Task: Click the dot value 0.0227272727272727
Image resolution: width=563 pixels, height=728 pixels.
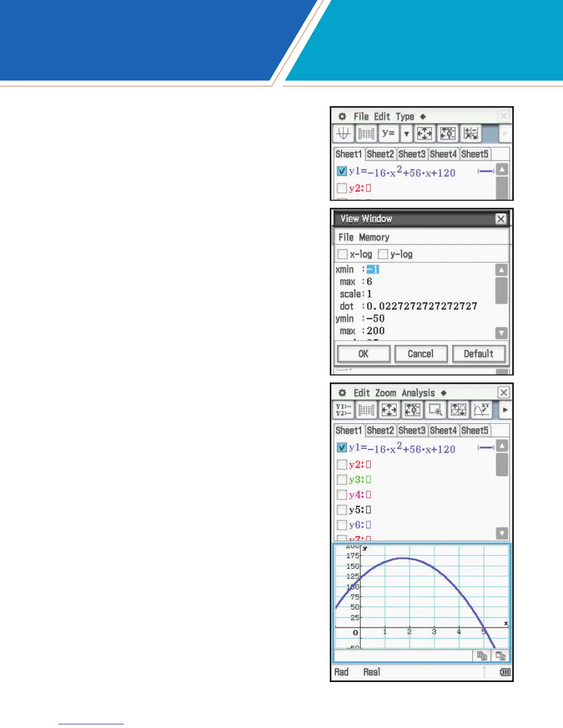Action: point(422,306)
